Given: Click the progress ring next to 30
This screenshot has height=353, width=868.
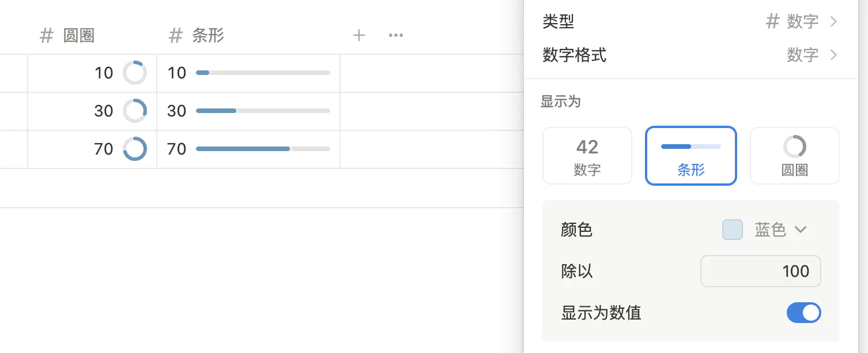Looking at the screenshot, I should (134, 111).
